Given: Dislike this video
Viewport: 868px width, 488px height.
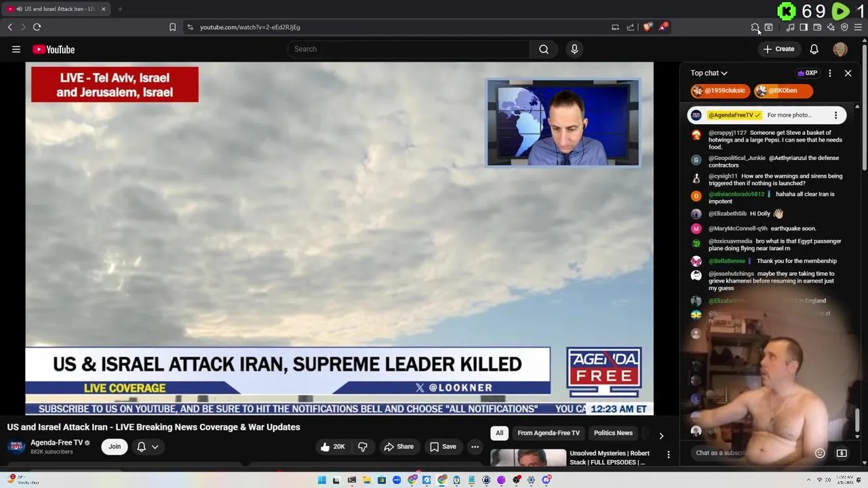Looking at the screenshot, I should pos(363,447).
